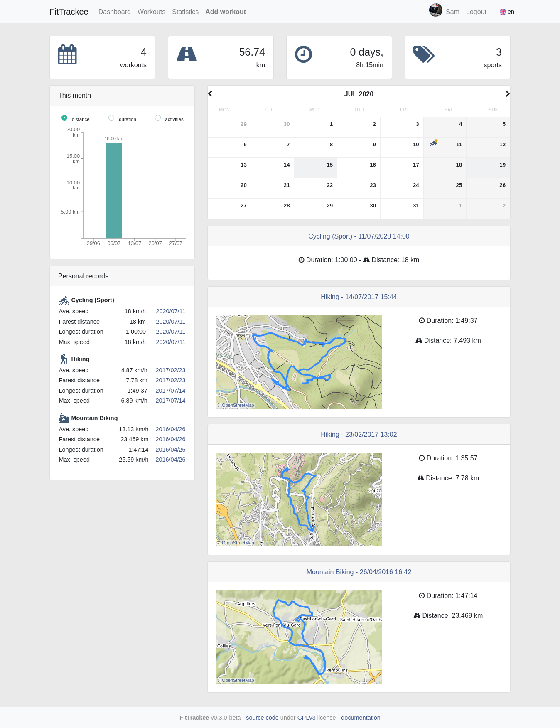Click the Mountain Biking icon in records

[64, 418]
